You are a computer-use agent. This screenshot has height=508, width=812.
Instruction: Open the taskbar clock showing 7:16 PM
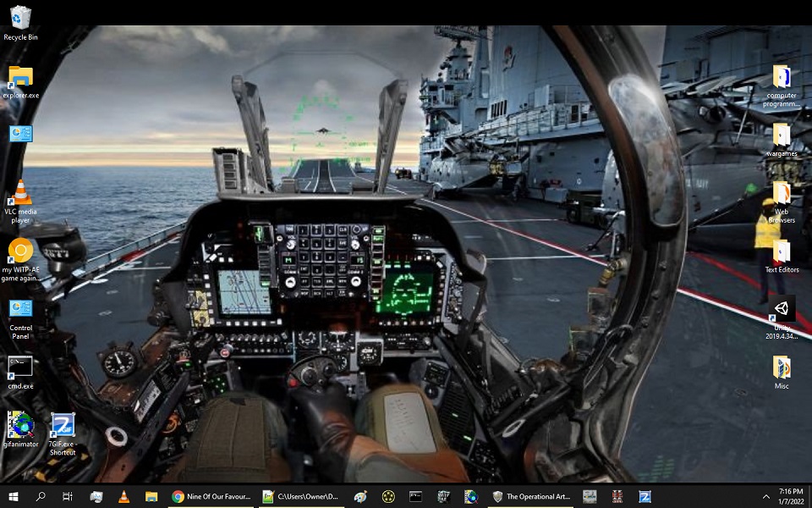791,496
